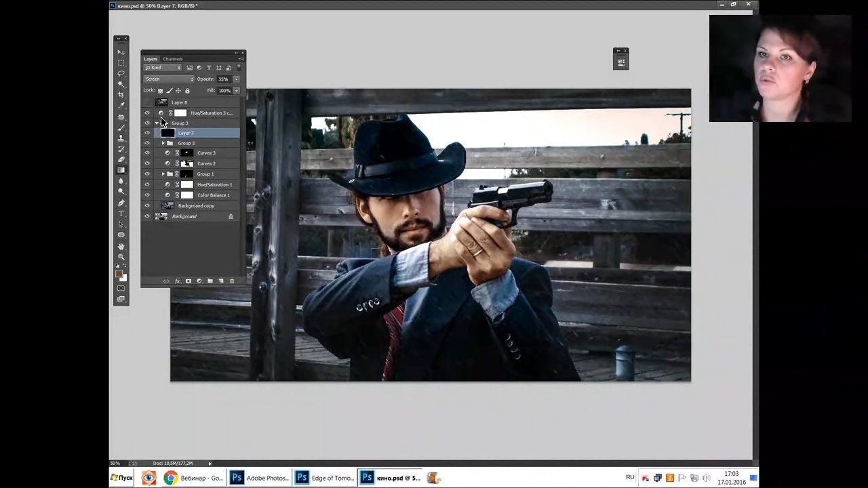Select the Magic Wand tool

coord(121,84)
